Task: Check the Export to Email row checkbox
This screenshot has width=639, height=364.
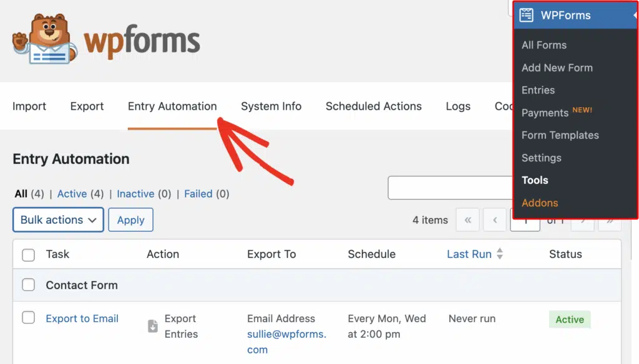Action: pos(28,317)
